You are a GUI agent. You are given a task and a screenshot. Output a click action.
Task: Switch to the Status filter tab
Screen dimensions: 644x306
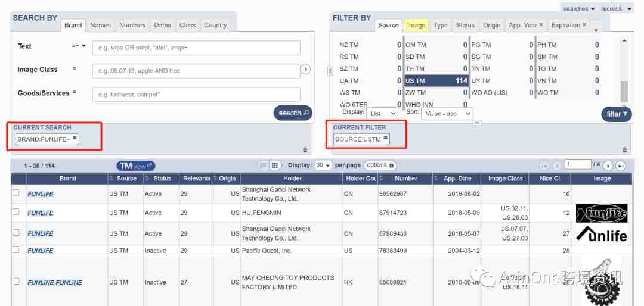pos(465,25)
